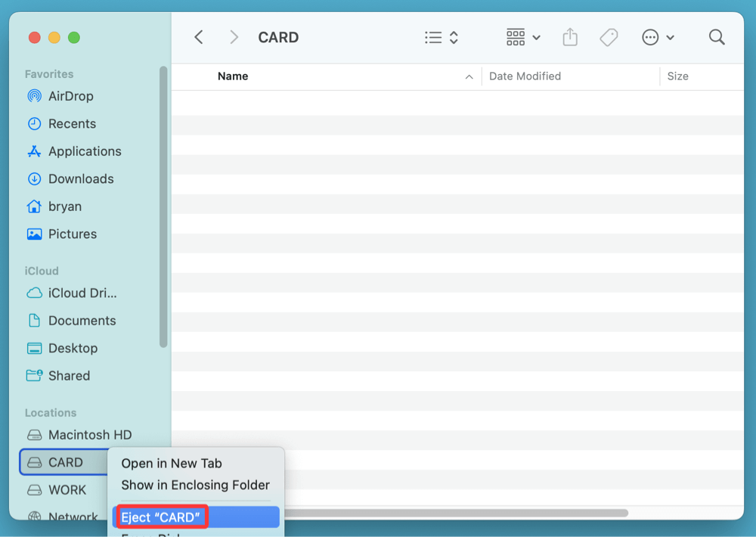
Task: Eject "CARD" from the context menu
Action: click(x=160, y=517)
